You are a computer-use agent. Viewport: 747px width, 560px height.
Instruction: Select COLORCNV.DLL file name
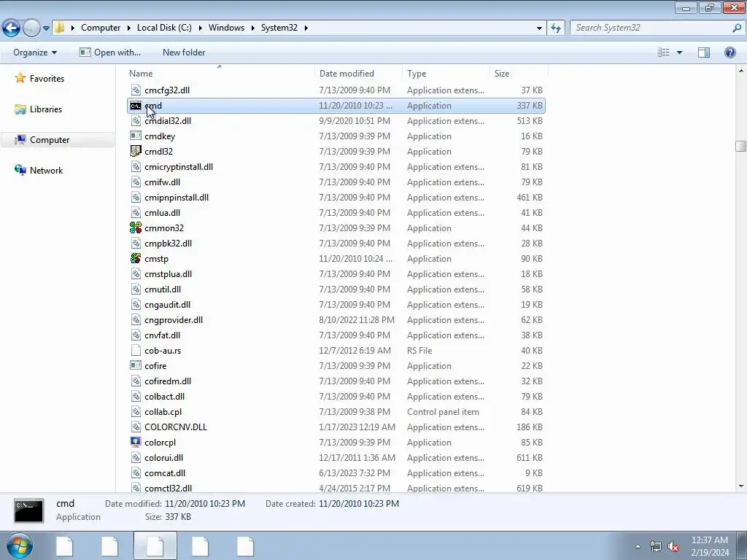(176, 427)
